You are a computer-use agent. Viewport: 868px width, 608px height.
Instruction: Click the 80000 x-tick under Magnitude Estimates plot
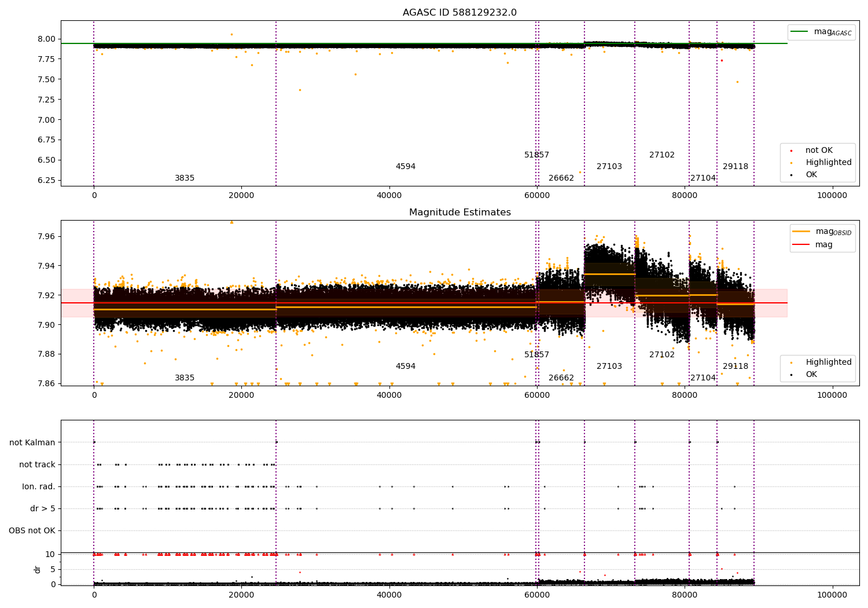(685, 395)
